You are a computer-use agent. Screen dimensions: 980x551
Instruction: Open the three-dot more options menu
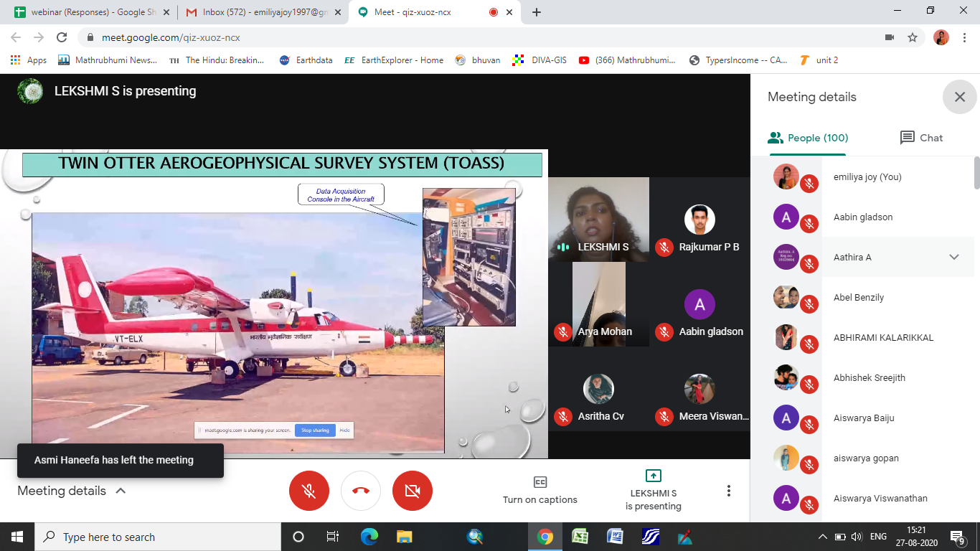click(x=728, y=491)
